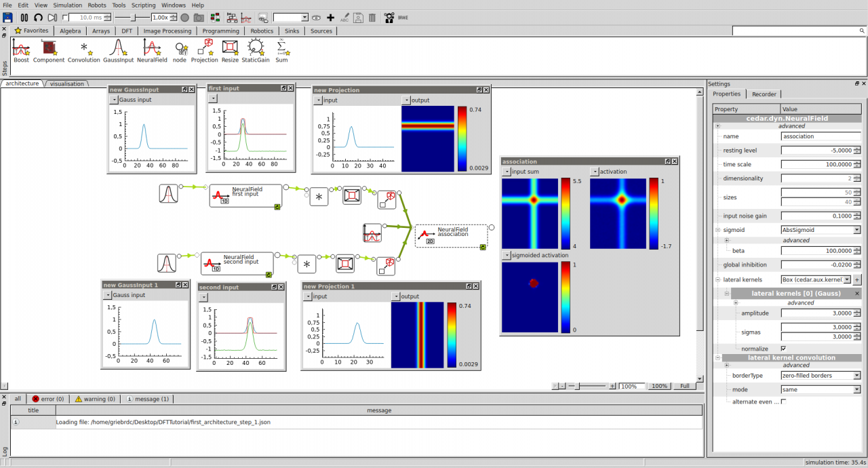Open the Simulation menu
Screen dimensions: 868x468
67,5
